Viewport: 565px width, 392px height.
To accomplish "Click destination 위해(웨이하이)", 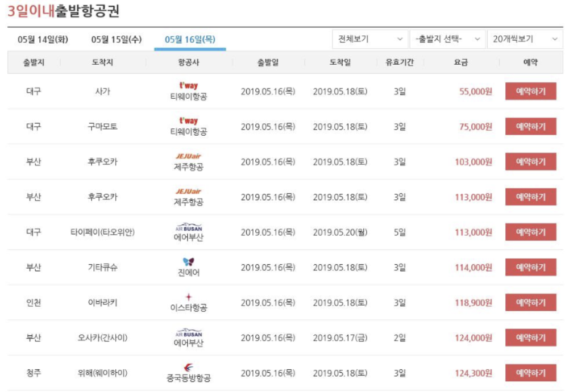I will coord(102,373).
